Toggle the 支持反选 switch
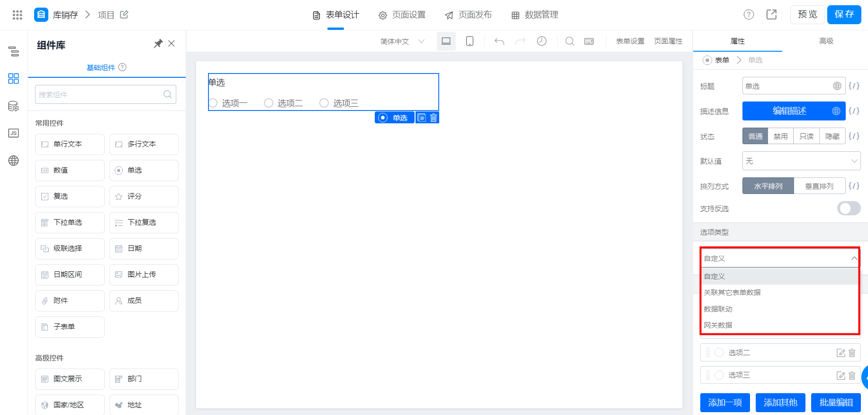 click(849, 208)
